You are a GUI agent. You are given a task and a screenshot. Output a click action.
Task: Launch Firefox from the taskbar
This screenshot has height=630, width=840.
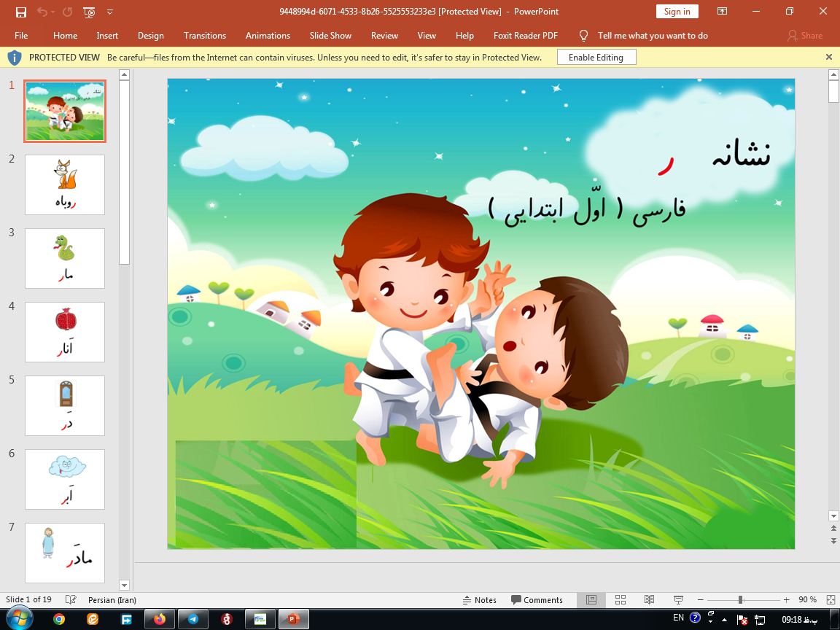point(159,619)
